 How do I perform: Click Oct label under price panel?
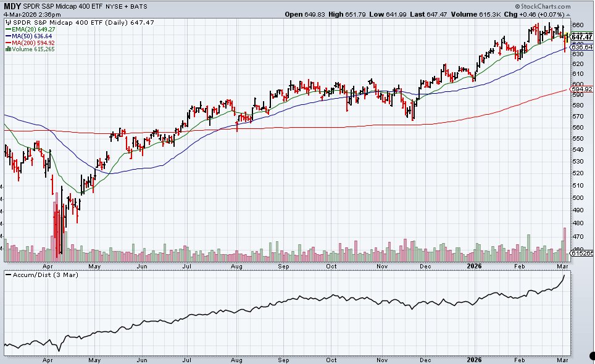coord(331,266)
